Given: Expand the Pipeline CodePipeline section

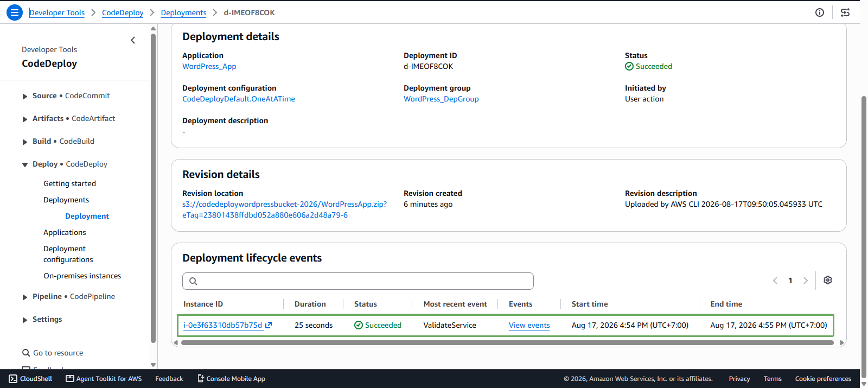Looking at the screenshot, I should (x=25, y=297).
